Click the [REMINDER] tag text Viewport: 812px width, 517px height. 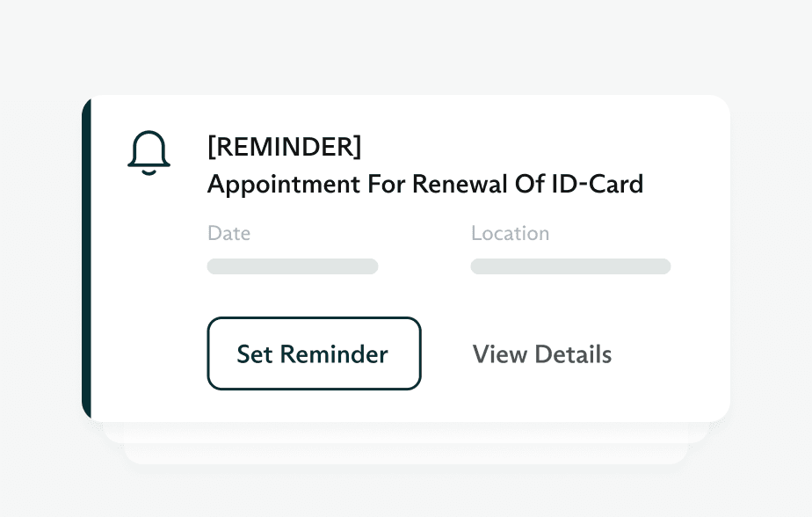tap(285, 146)
